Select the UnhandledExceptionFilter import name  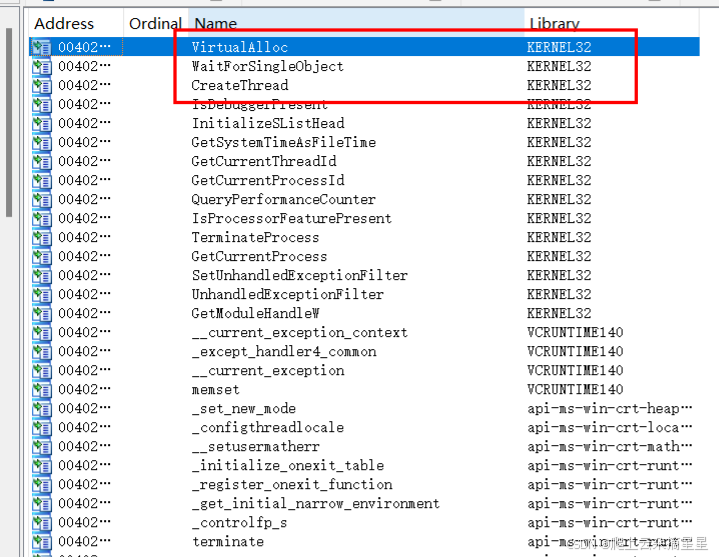point(288,295)
